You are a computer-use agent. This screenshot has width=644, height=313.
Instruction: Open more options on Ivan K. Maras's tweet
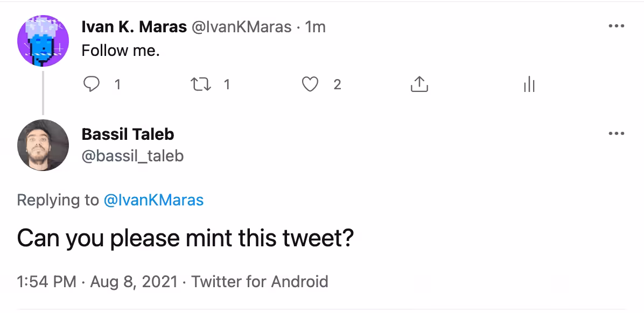point(616,26)
